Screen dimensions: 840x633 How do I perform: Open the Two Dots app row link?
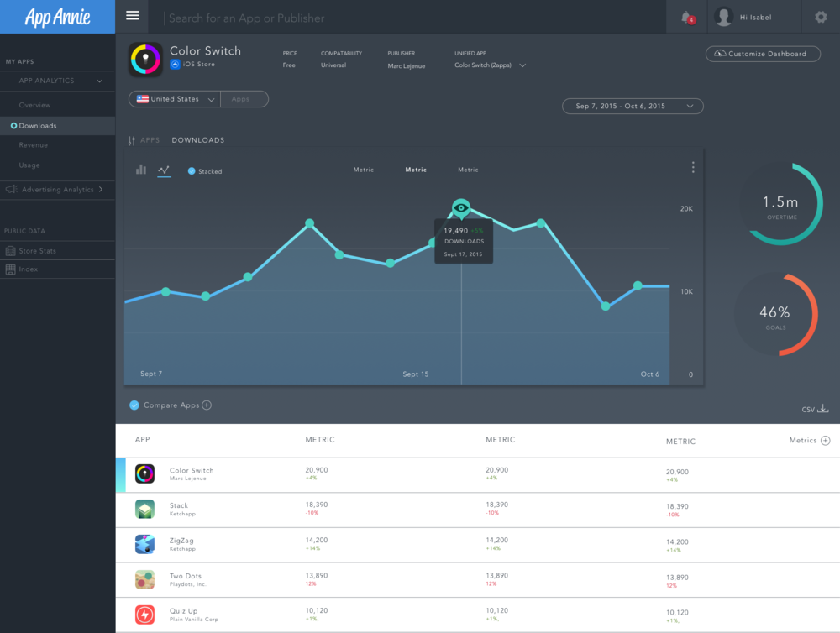pyautogui.click(x=186, y=576)
